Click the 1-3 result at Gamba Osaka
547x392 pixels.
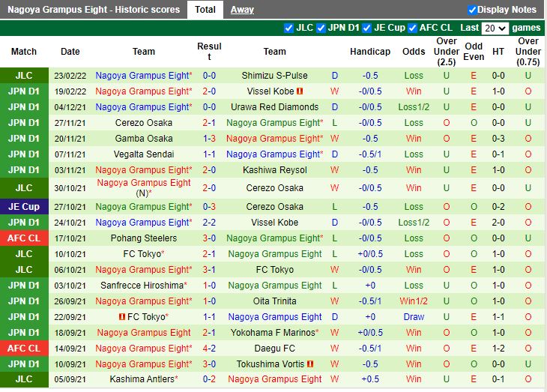click(x=209, y=139)
